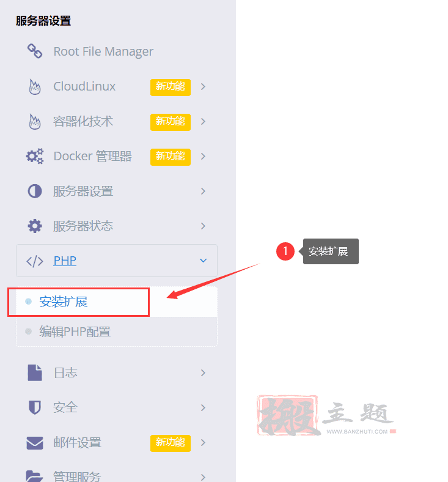
Task: Click the CloudLinux flame icon
Action: click(x=35, y=87)
